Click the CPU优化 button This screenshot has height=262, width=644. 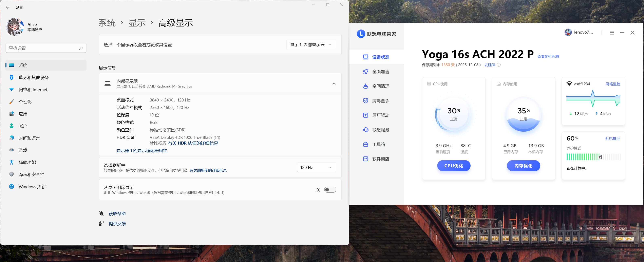tap(454, 166)
